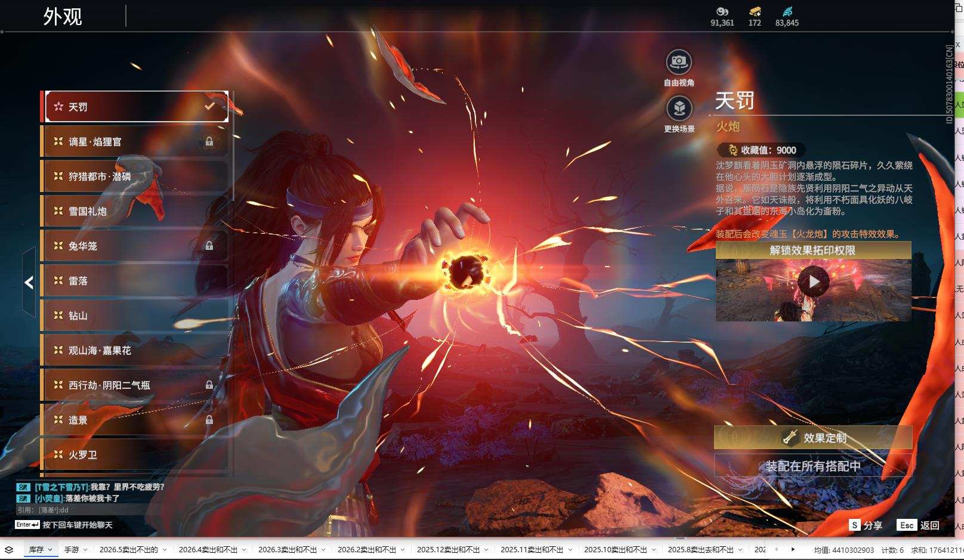The height and width of the screenshot is (560, 964).
Task: Click the star icon on 天罚 entry
Action: [58, 107]
